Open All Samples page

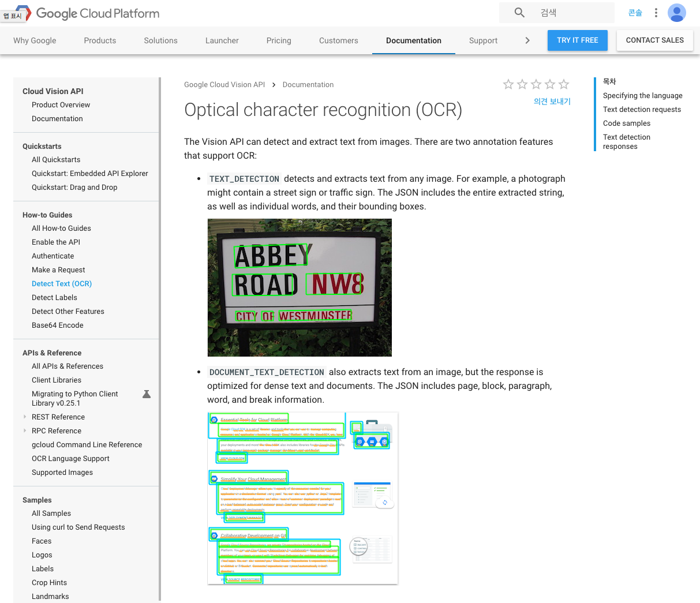51,514
